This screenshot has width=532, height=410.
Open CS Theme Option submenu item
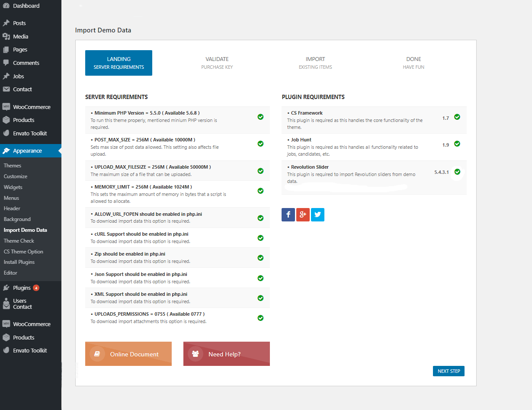click(23, 252)
